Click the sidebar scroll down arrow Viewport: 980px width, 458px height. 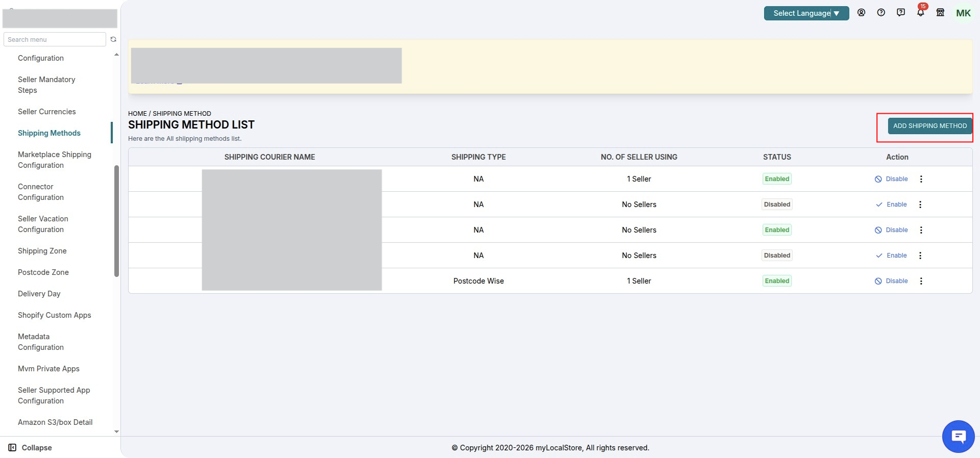point(116,431)
